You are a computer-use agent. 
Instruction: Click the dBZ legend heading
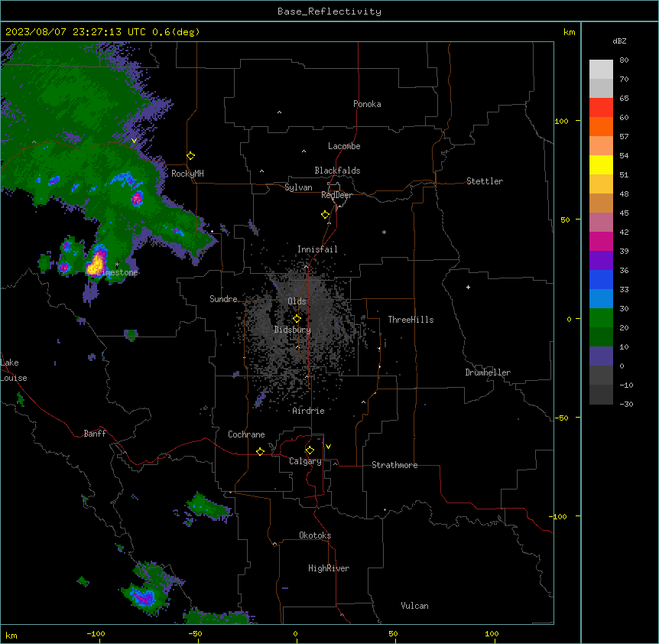point(619,41)
